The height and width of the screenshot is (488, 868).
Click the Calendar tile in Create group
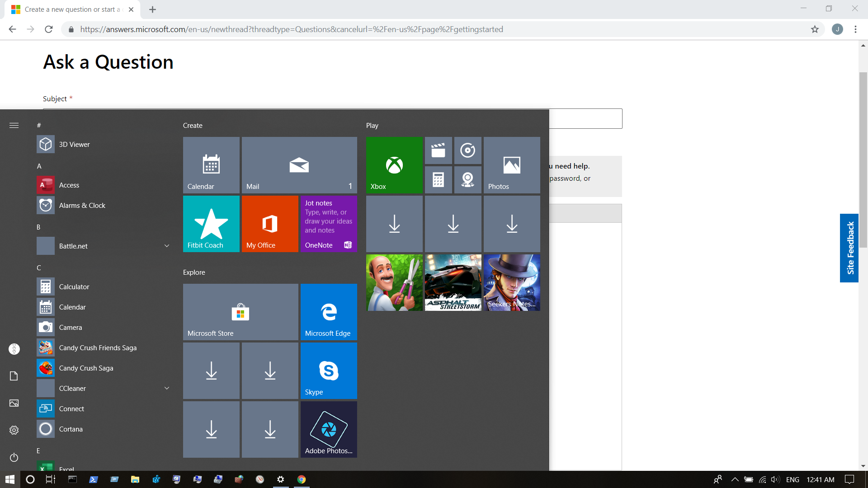pos(211,165)
